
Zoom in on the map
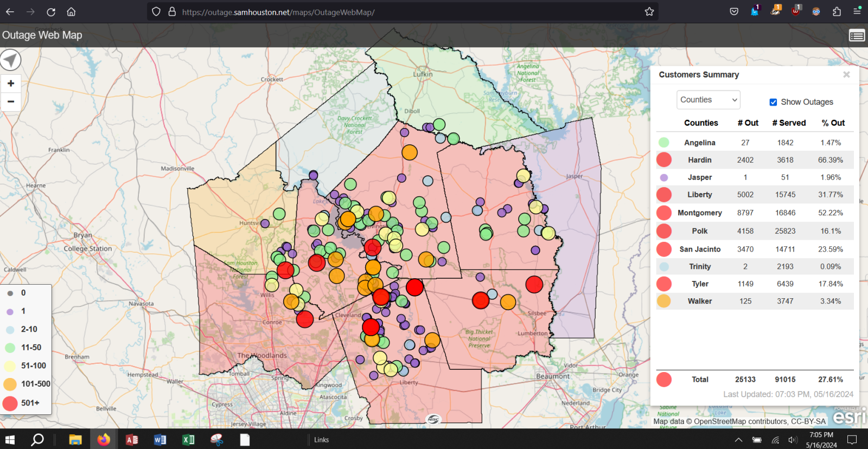pyautogui.click(x=11, y=84)
